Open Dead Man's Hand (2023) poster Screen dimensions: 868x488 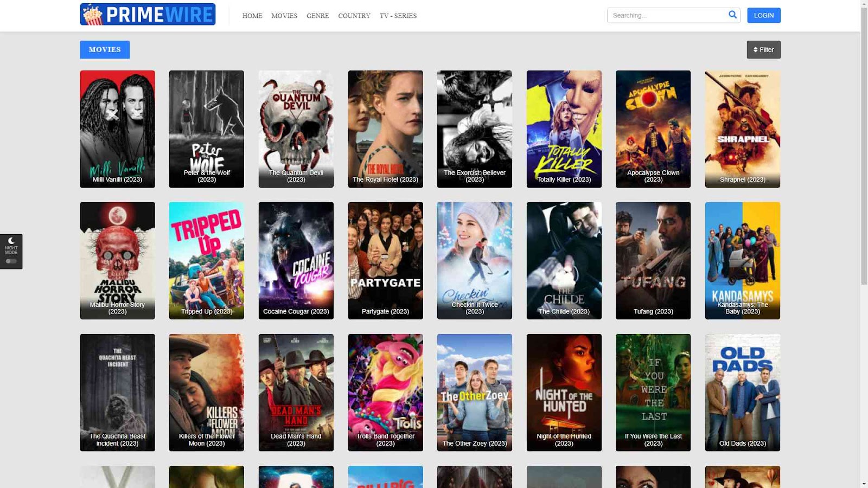click(x=296, y=393)
